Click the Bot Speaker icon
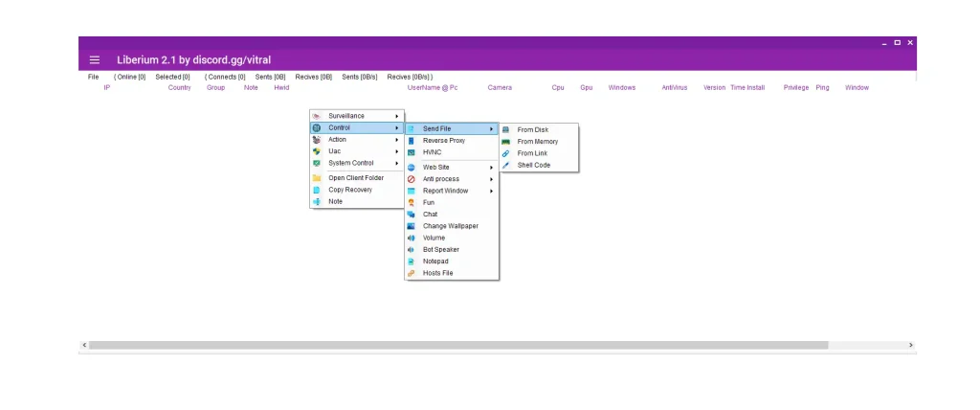Viewport: 980px width, 410px height. pyautogui.click(x=411, y=250)
